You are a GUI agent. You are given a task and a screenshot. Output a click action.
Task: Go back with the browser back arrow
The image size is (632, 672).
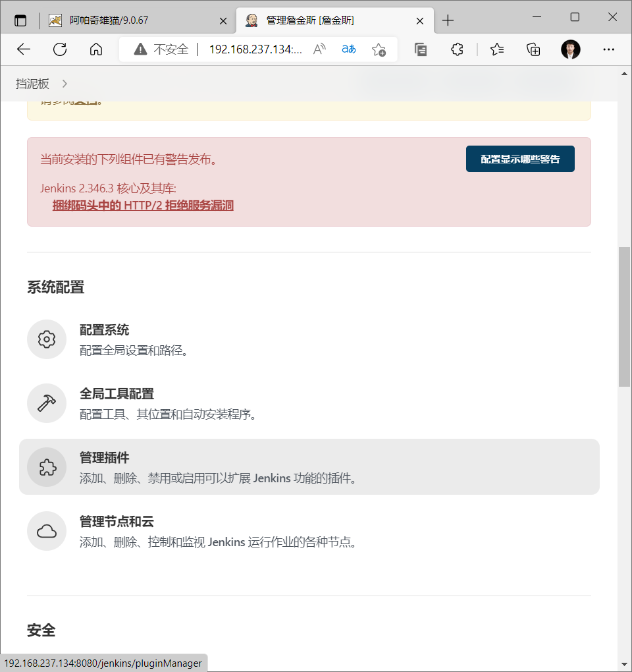[x=24, y=49]
